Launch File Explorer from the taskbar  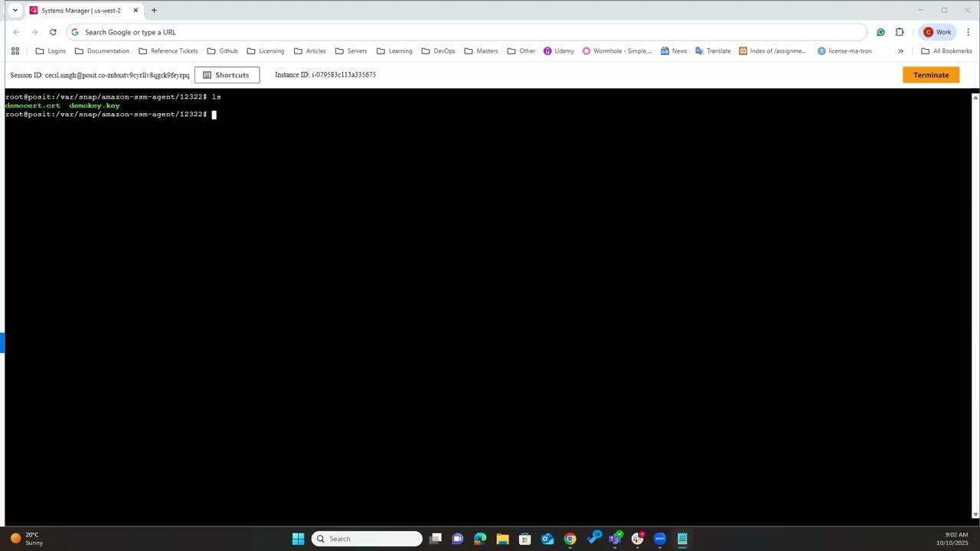pyautogui.click(x=502, y=539)
